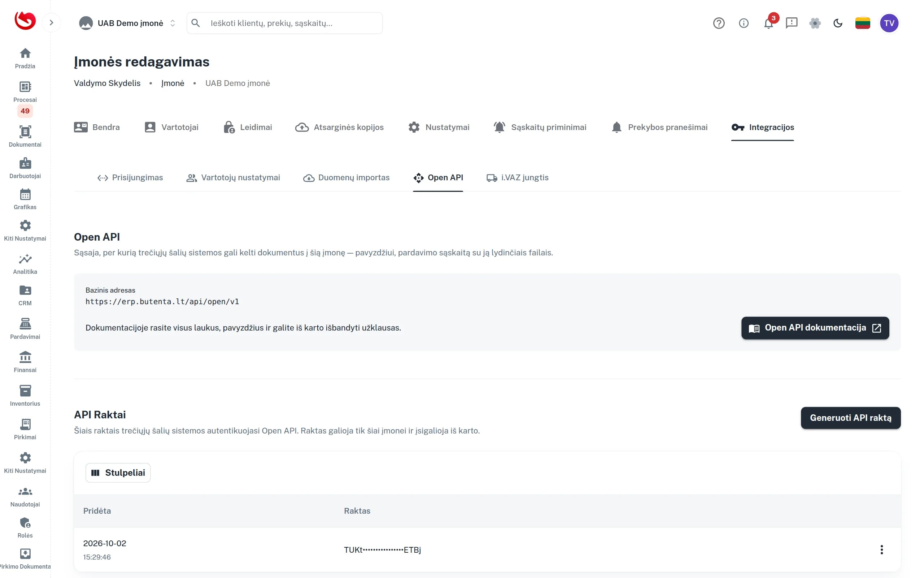
Task: Switch to the Bendra tab
Action: tap(97, 127)
